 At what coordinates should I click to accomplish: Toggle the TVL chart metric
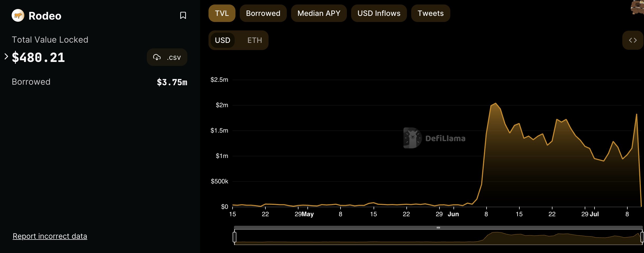[222, 13]
